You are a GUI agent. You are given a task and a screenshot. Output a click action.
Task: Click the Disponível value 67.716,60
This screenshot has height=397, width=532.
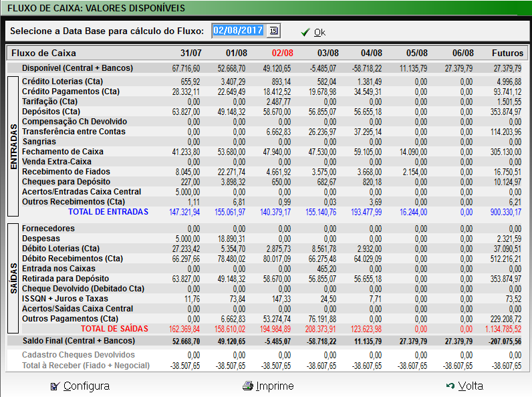(186, 69)
